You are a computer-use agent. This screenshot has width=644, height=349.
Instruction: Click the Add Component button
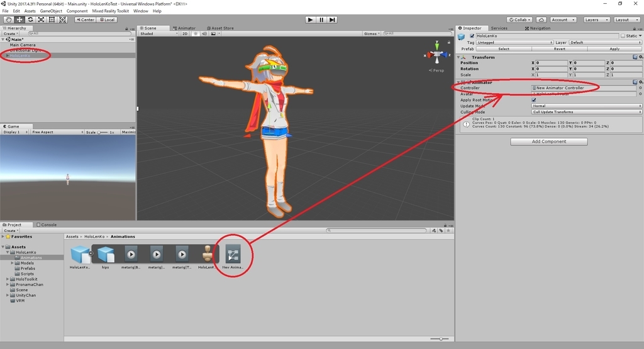548,141
